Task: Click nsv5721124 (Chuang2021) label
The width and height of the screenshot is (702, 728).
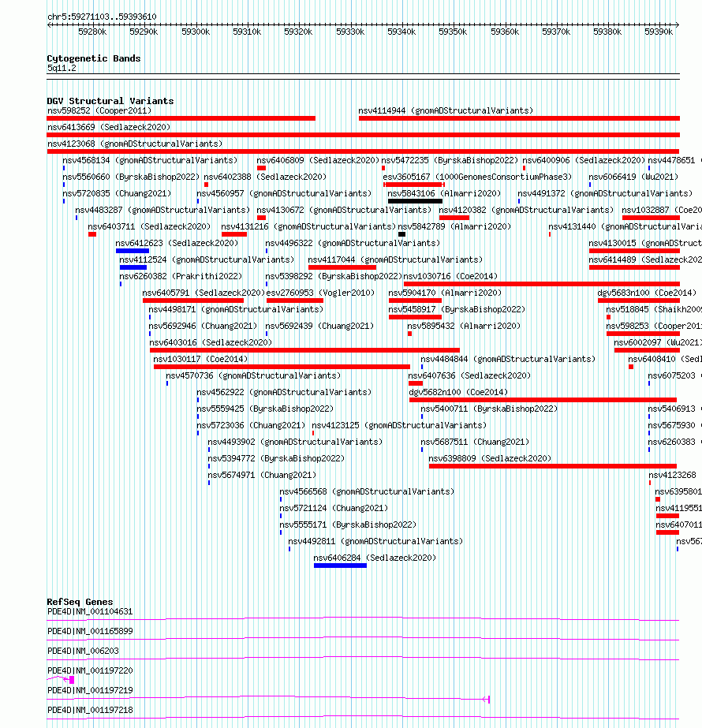Action: 334,509
